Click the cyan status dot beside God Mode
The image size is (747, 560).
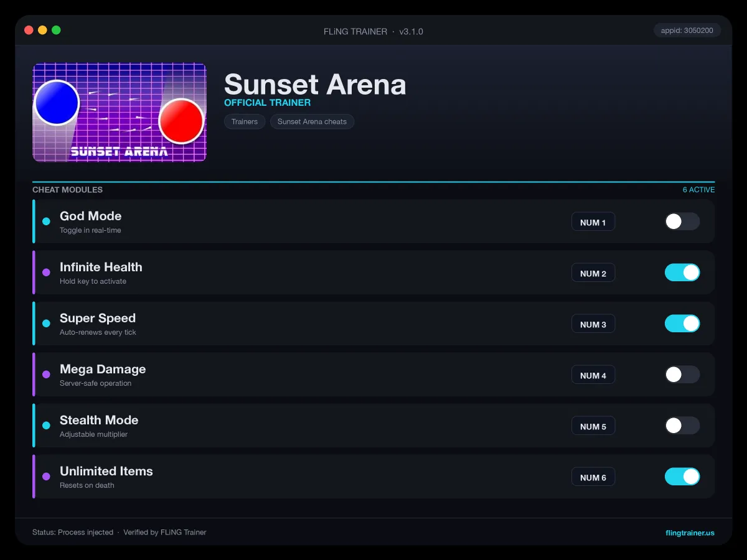click(46, 222)
